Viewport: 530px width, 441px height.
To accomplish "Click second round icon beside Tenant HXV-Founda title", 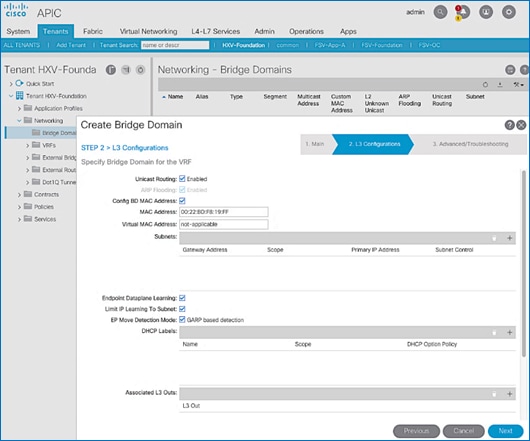I will 126,70.
